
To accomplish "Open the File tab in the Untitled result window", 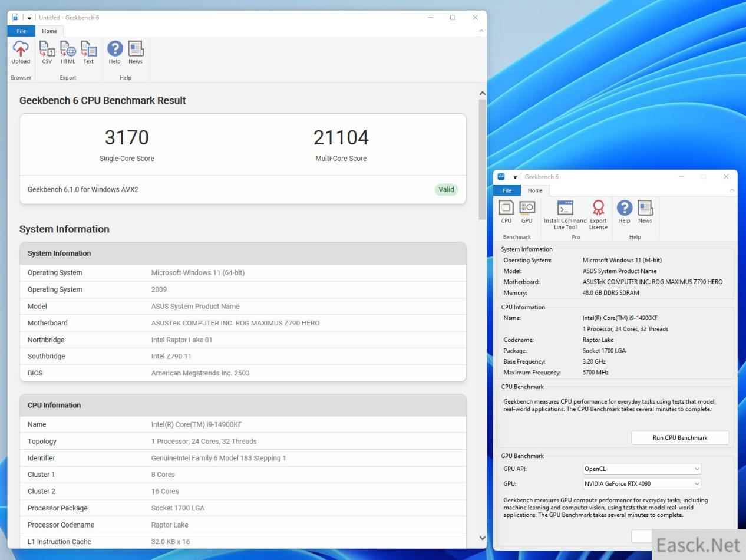I will pyautogui.click(x=21, y=31).
